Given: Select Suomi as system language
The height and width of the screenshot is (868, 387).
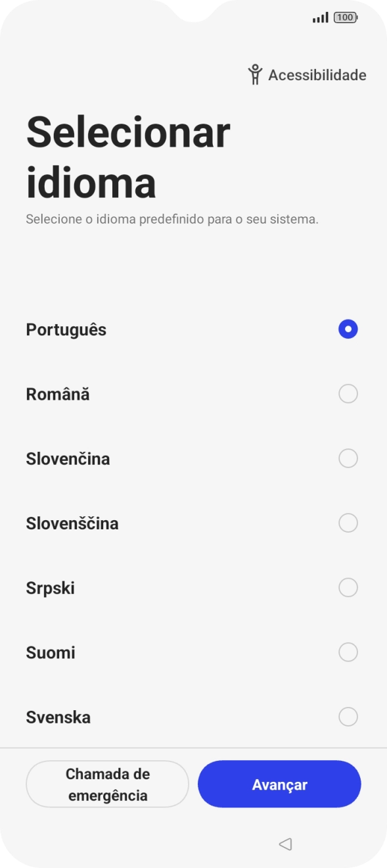Looking at the screenshot, I should coord(348,652).
